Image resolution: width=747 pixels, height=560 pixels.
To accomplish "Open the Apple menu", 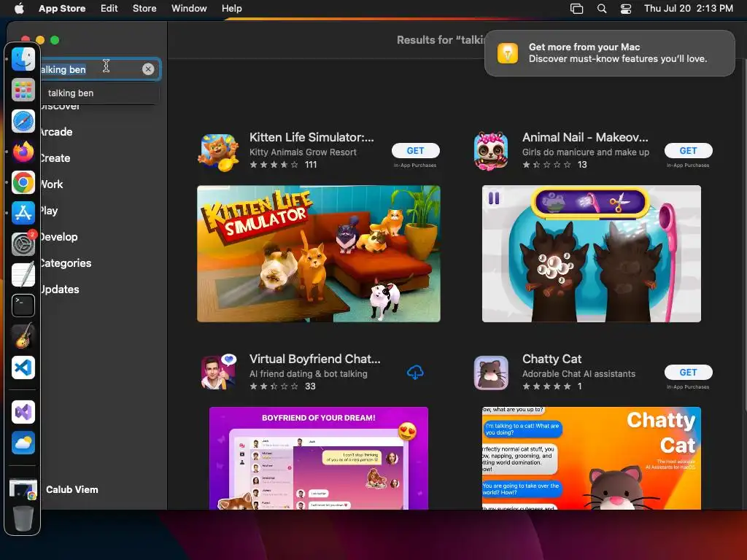I will coord(19,9).
